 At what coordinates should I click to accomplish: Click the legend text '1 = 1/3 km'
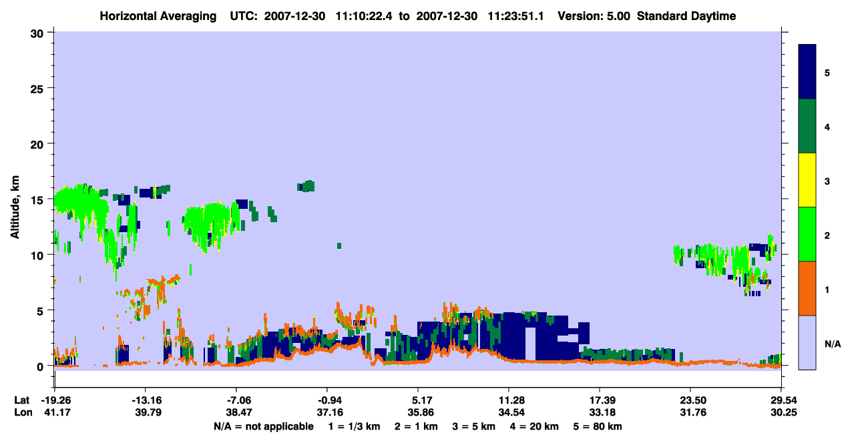coord(356,426)
